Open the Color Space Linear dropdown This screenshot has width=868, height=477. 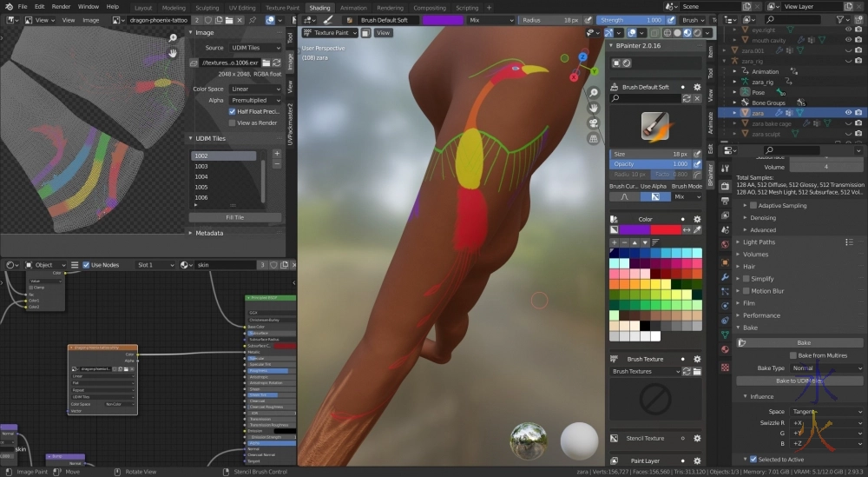(x=255, y=89)
